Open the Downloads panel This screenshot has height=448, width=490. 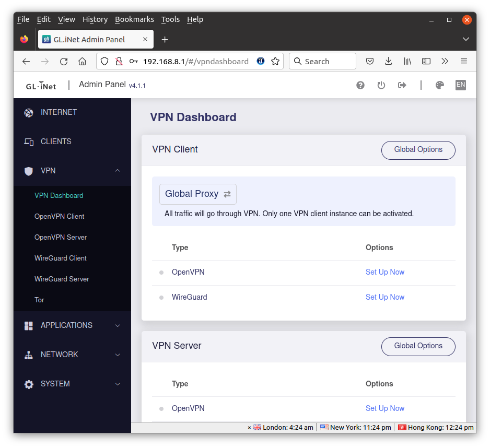click(x=389, y=61)
